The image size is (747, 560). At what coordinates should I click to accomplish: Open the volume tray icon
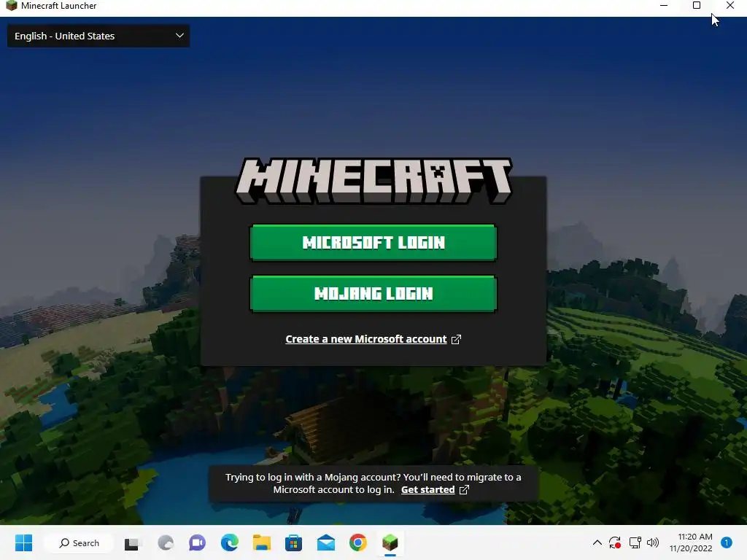pyautogui.click(x=653, y=542)
